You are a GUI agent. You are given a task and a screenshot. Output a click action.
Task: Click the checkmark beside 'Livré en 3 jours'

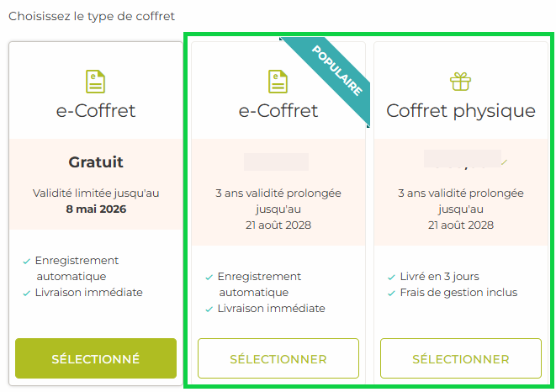click(392, 277)
